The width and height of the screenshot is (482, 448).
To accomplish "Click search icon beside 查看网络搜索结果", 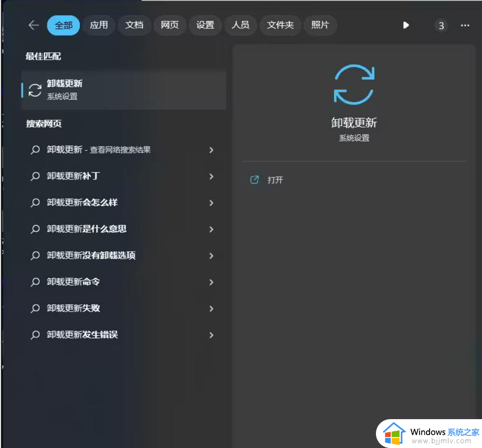I will pyautogui.click(x=35, y=150).
